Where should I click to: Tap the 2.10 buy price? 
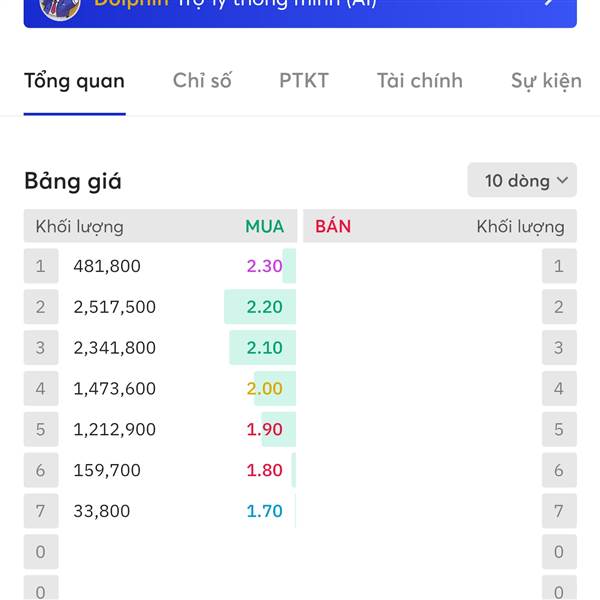(264, 348)
